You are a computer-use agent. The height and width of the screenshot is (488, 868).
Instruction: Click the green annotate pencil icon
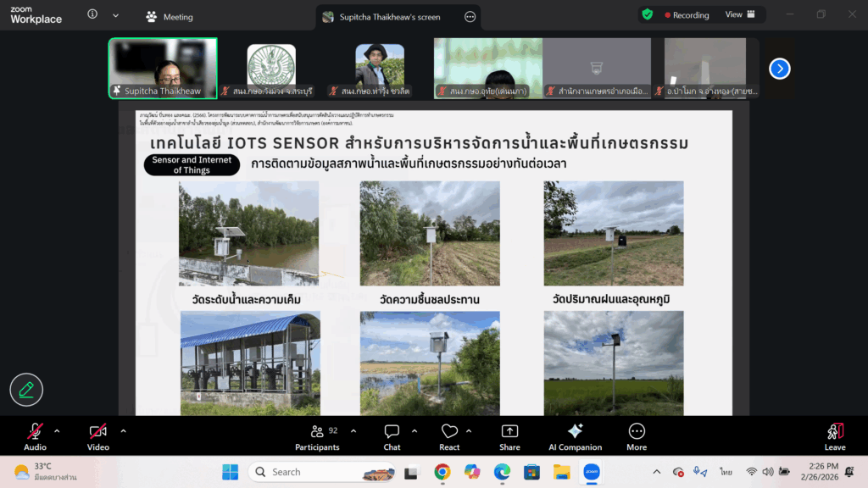pos(26,390)
